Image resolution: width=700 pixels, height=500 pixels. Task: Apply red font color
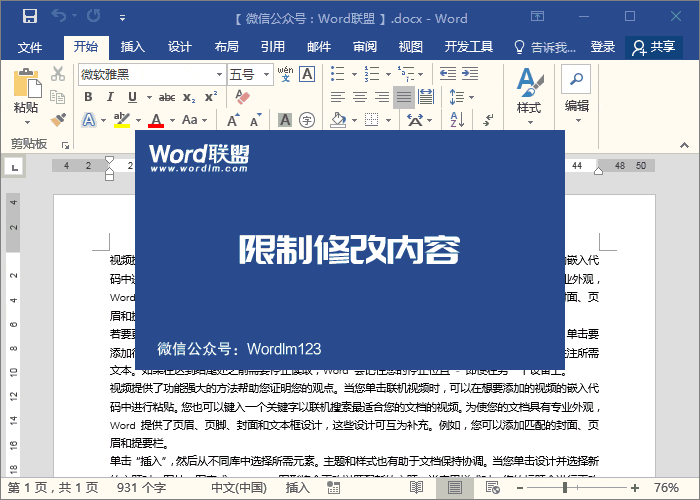click(156, 120)
